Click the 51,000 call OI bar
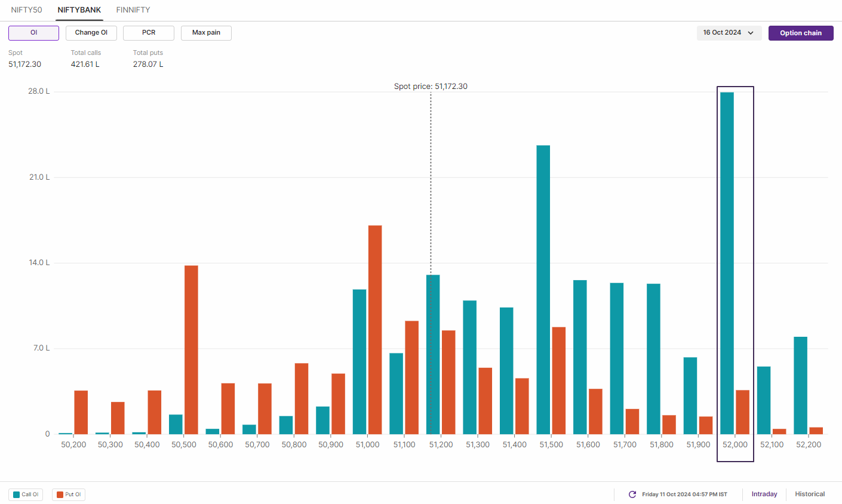 [x=359, y=362]
